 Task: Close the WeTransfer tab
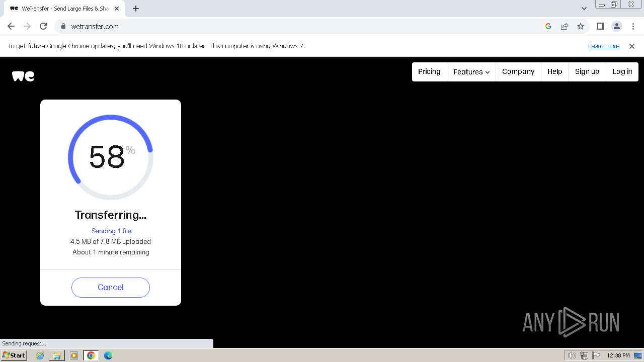tap(117, 9)
